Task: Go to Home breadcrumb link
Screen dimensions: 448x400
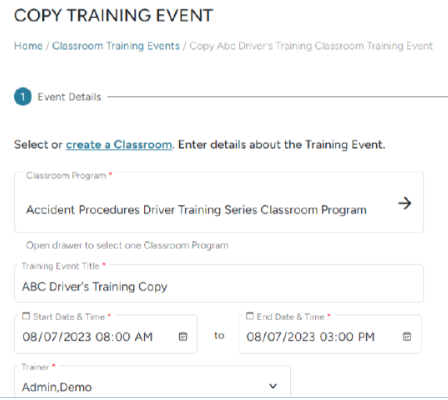Action: (28, 46)
